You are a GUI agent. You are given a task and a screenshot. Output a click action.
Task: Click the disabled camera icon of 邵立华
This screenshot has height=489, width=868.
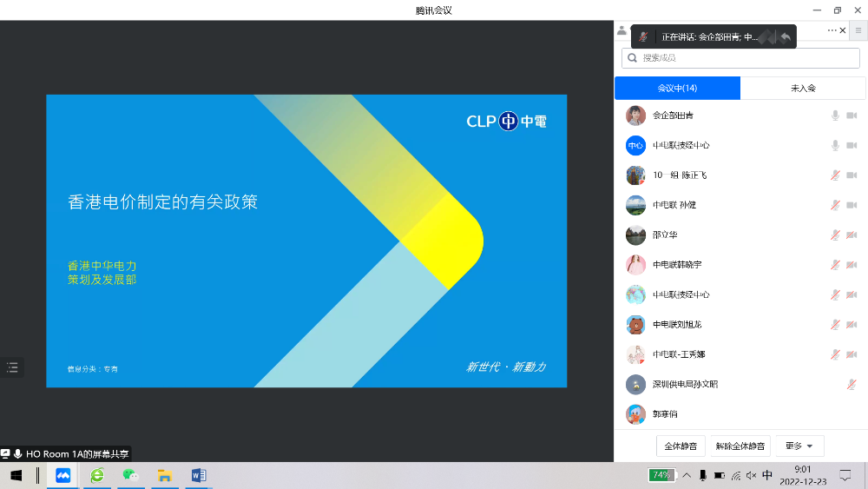(x=852, y=235)
